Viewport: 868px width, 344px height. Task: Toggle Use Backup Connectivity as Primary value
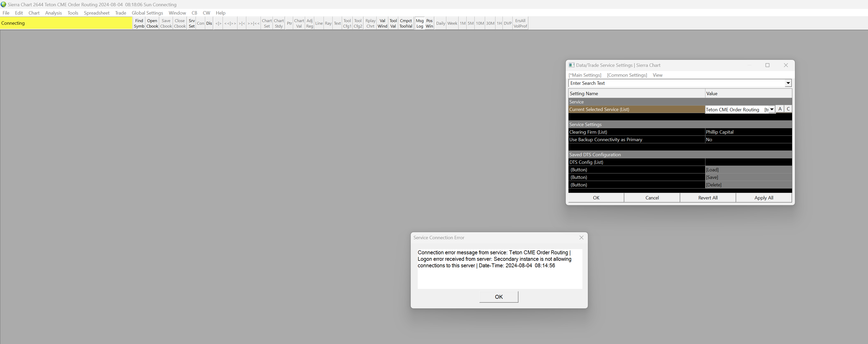tap(748, 139)
